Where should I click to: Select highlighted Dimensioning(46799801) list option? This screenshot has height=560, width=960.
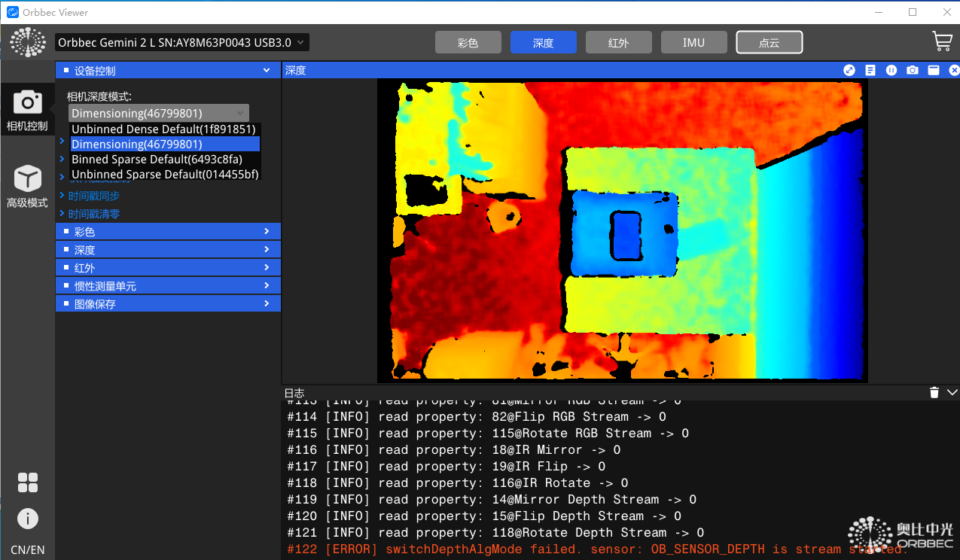165,144
